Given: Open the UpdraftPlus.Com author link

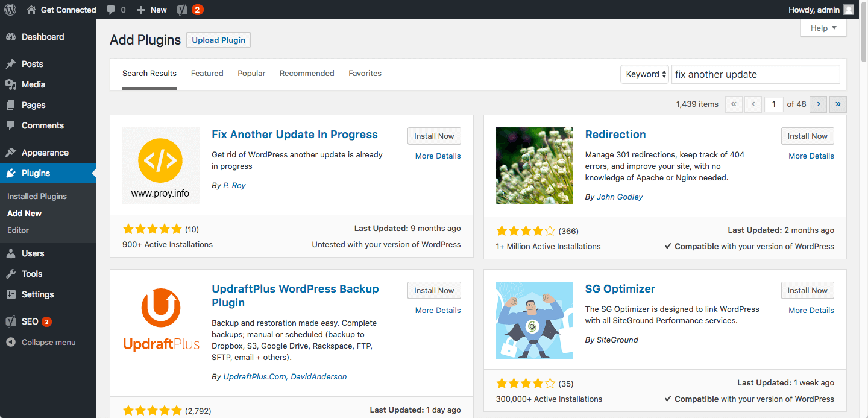Looking at the screenshot, I should (254, 377).
